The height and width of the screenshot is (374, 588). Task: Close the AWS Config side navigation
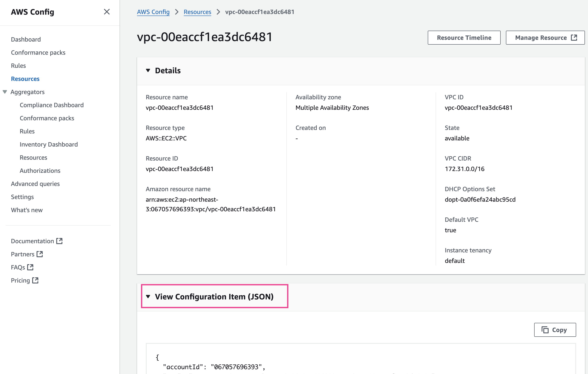(x=107, y=12)
